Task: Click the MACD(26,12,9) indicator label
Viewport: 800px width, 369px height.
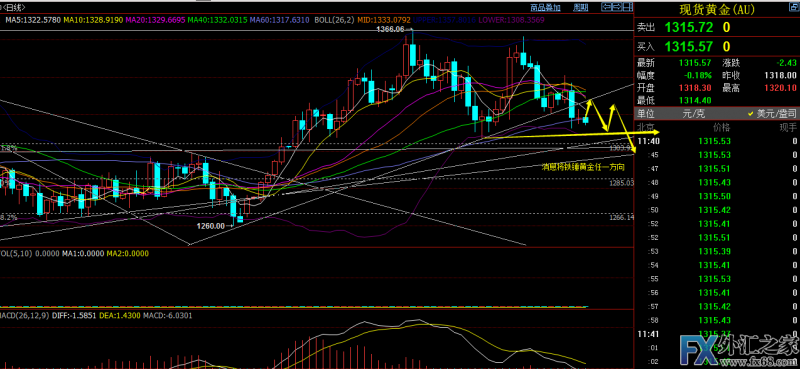Action: pos(23,315)
